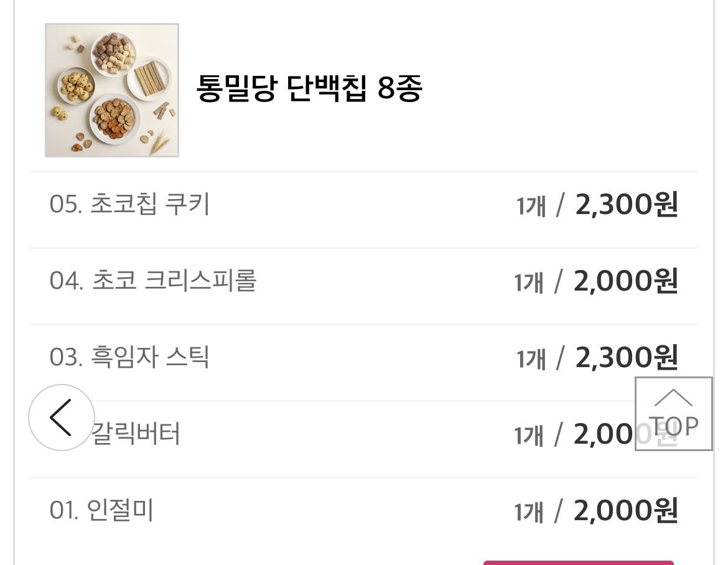728x565 pixels.
Task: Click the 2,000원 price for 인절미
Action: pyautogui.click(x=625, y=510)
